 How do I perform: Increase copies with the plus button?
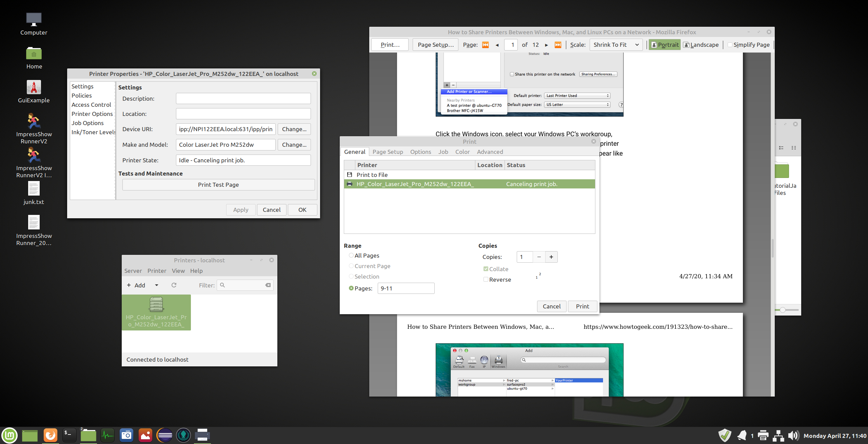(x=551, y=257)
